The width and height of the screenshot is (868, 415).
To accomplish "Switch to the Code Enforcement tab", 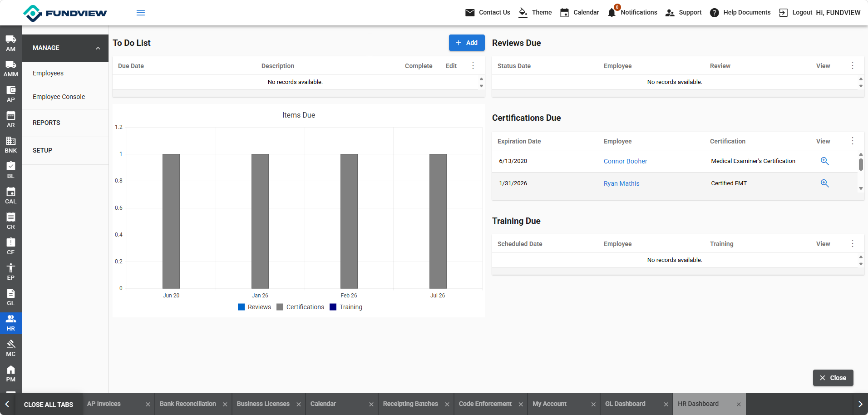I will point(485,404).
